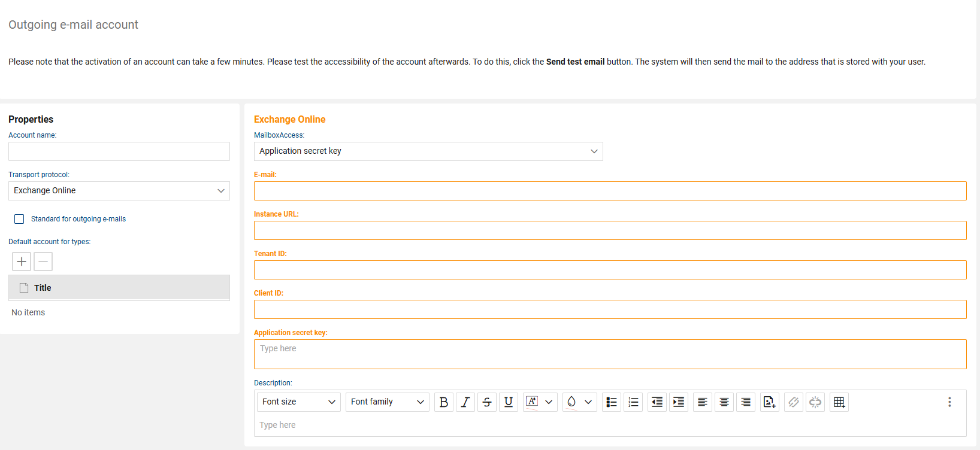
Task: Click the 'Properties' heading
Action: point(31,119)
